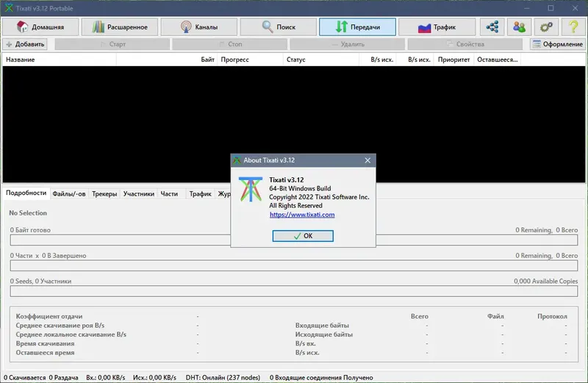588x383 pixels.
Task: Sort by the Статус column header
Action: [321, 60]
